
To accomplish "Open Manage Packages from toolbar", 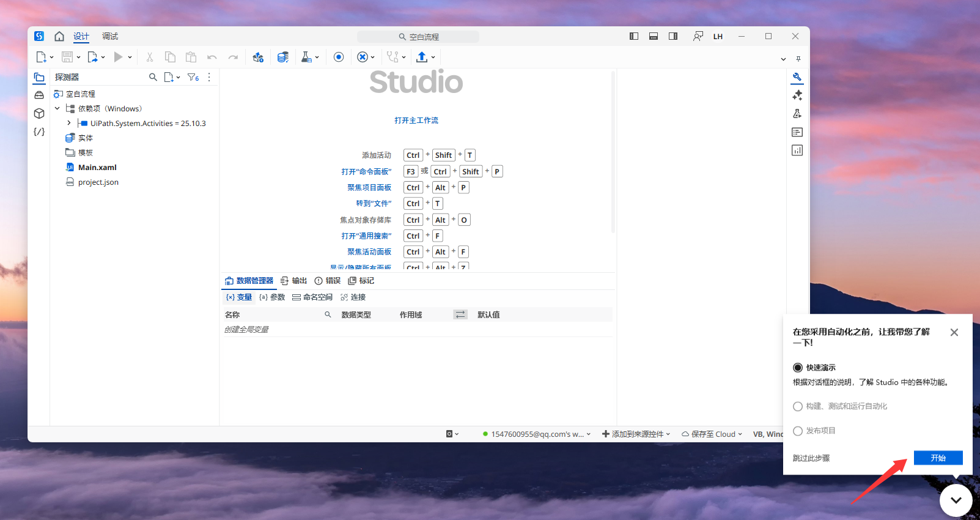I will pyautogui.click(x=258, y=57).
